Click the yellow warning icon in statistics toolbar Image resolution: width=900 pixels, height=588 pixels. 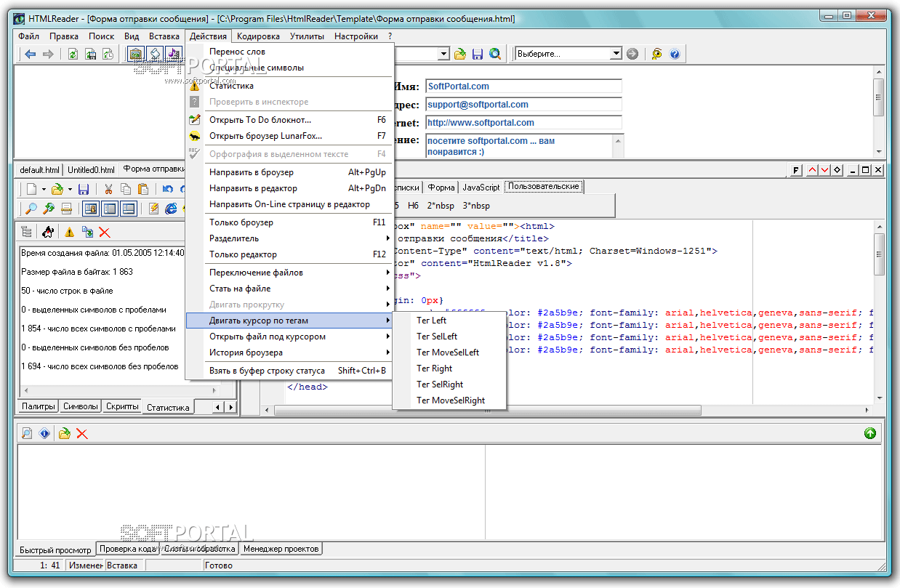click(x=70, y=233)
